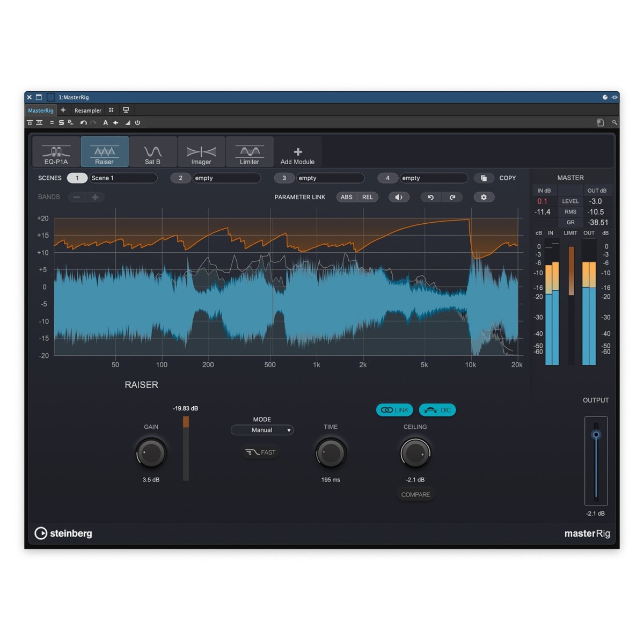Image resolution: width=644 pixels, height=644 pixels.
Task: Click the 195 ms time value
Action: tap(331, 480)
